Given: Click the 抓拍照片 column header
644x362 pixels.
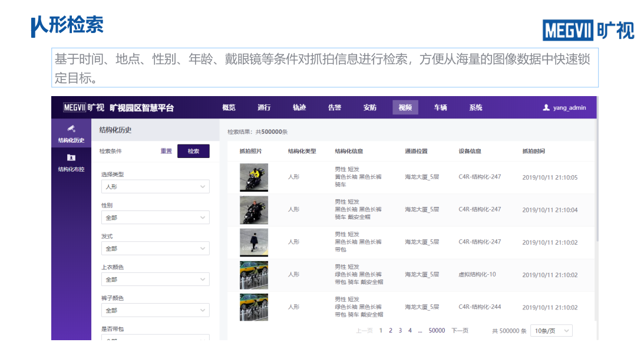Looking at the screenshot, I should click(250, 151).
